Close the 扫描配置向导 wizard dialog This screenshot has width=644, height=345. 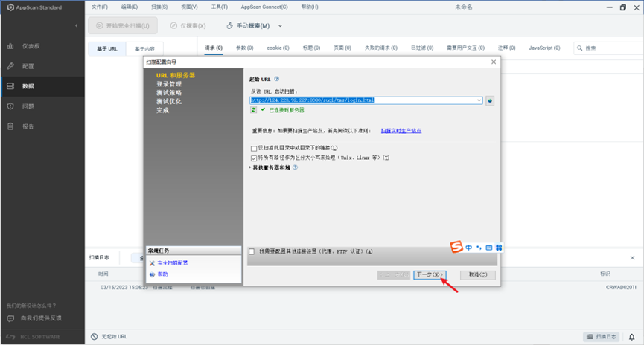494,62
